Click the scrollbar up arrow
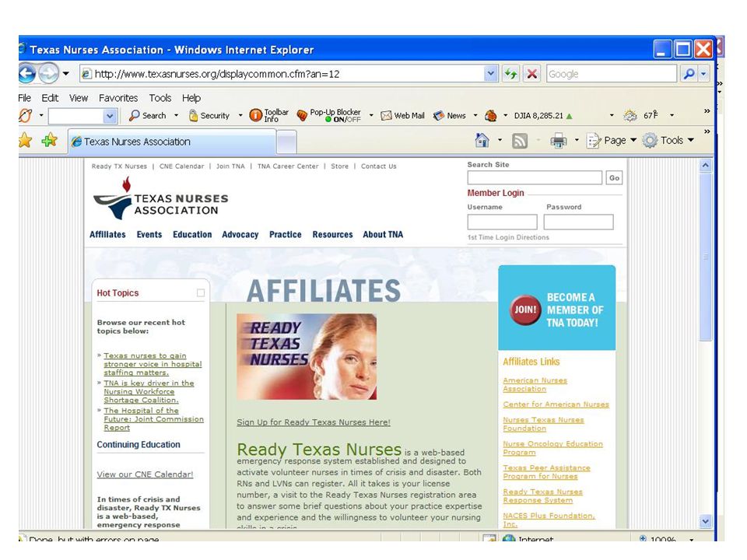Screen dimensions: 747x560 pyautogui.click(x=706, y=165)
